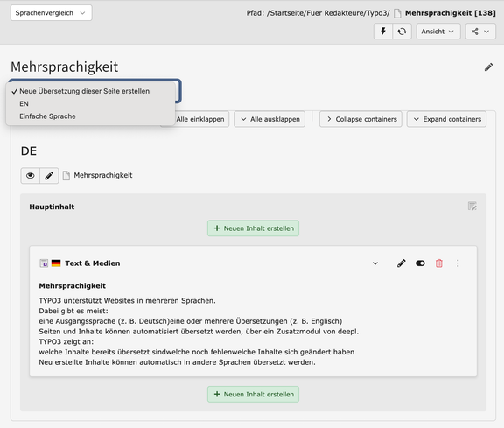504x428 pixels.
Task: Click 'Expand containers' button
Action: 446,119
